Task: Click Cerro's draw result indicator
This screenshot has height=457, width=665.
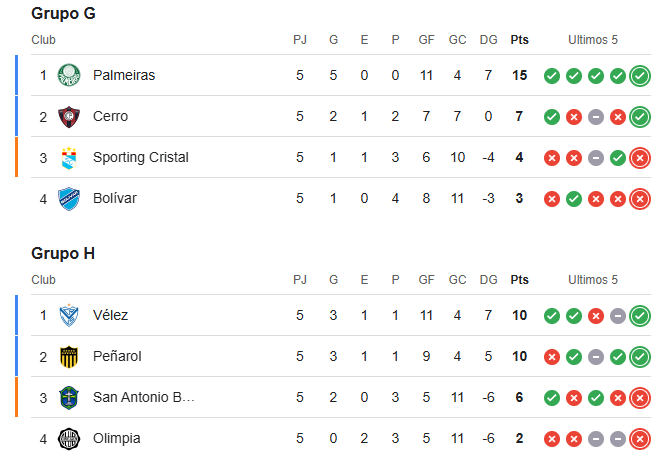Action: point(596,117)
